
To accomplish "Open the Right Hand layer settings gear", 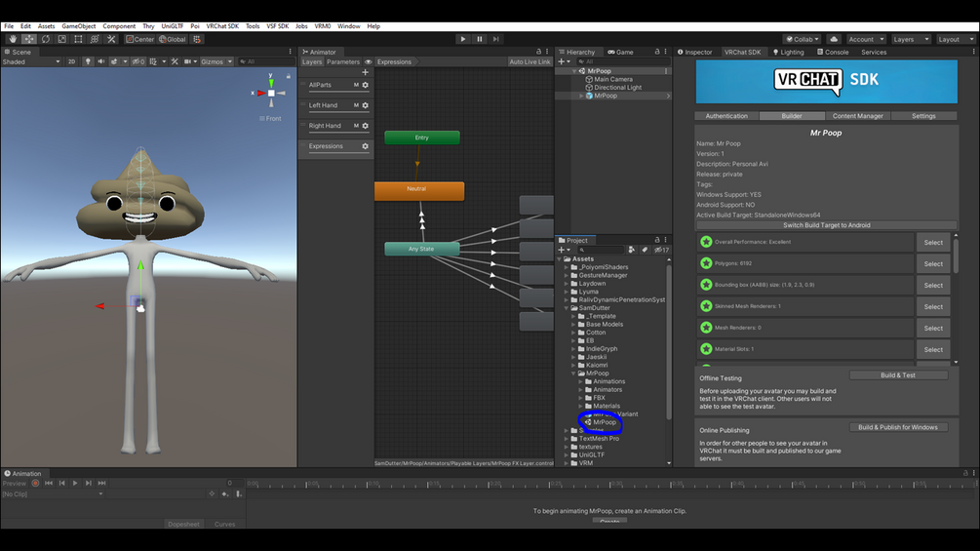I will click(x=365, y=126).
